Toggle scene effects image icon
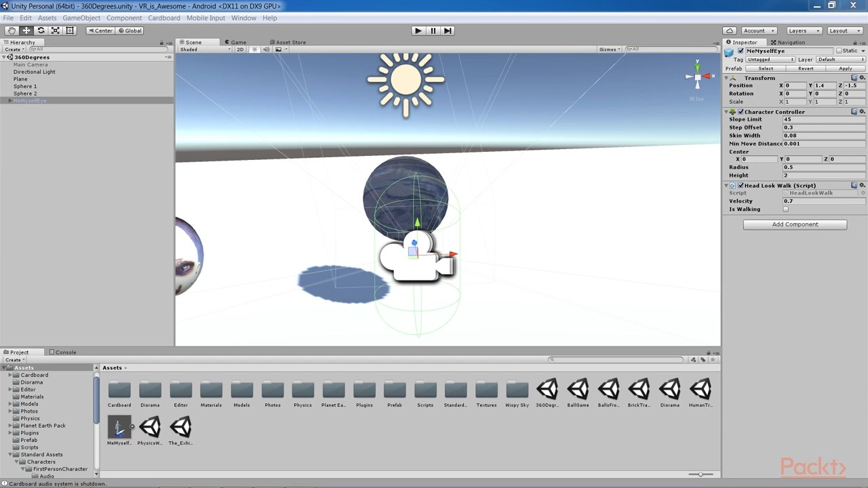 point(278,49)
